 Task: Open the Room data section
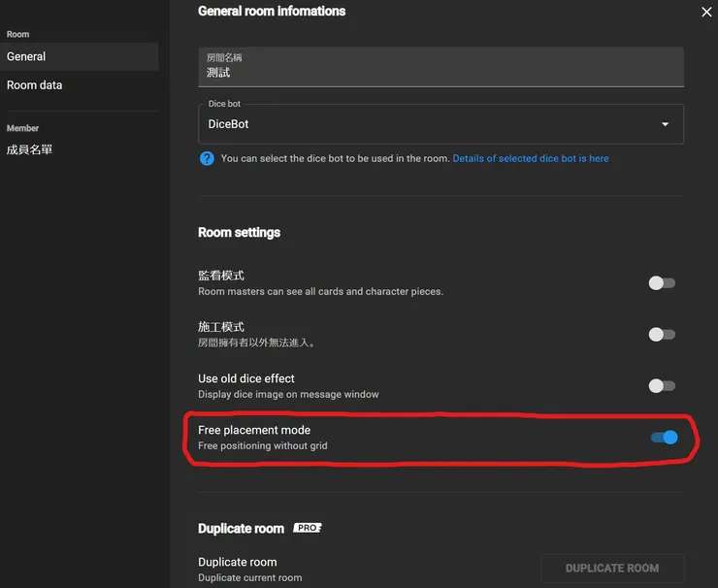pos(35,85)
